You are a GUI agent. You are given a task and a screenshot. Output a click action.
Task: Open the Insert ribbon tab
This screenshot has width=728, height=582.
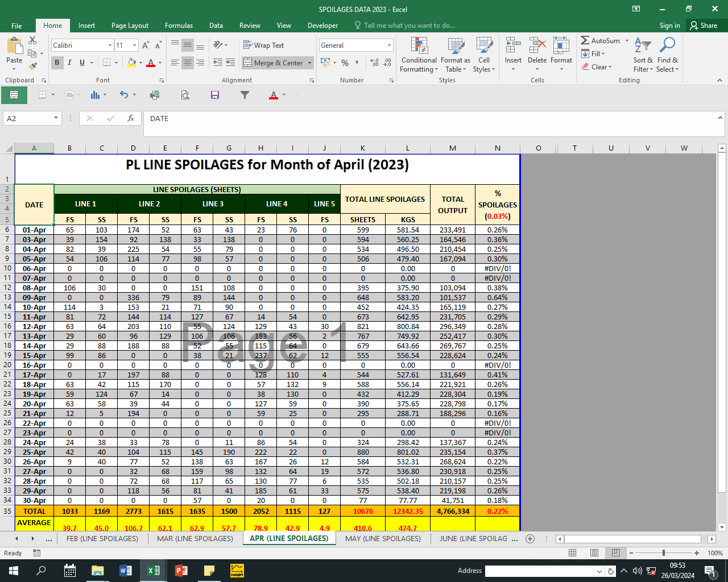coord(86,26)
